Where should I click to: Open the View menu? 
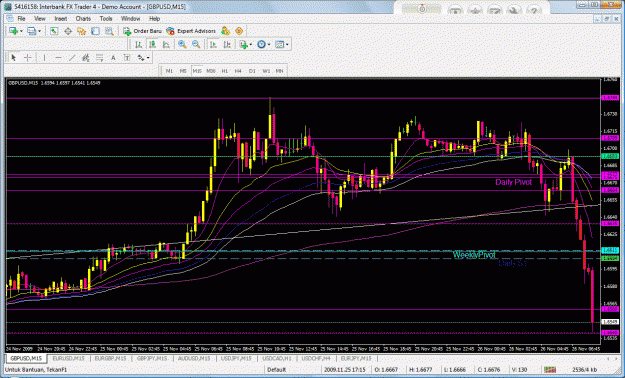tap(39, 19)
